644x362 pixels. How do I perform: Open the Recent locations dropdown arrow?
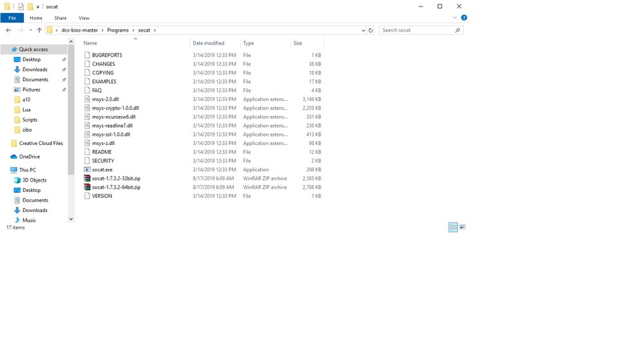30,30
